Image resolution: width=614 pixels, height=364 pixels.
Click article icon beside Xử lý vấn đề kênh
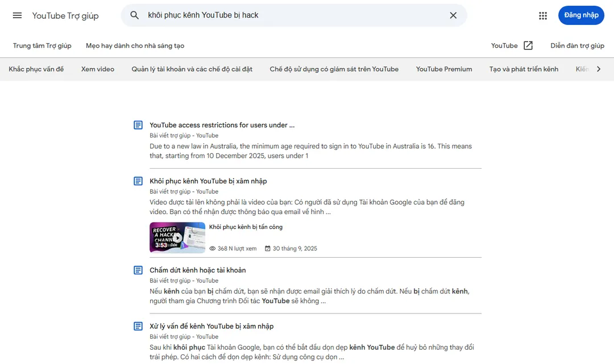(x=138, y=326)
